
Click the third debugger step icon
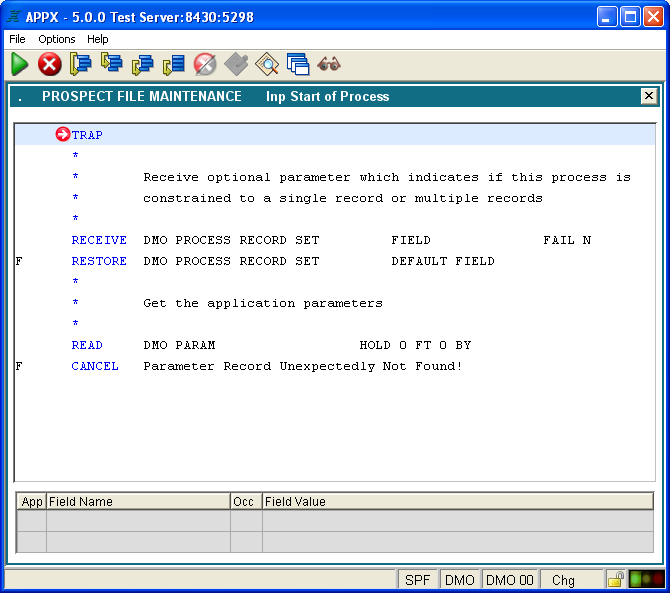click(143, 64)
